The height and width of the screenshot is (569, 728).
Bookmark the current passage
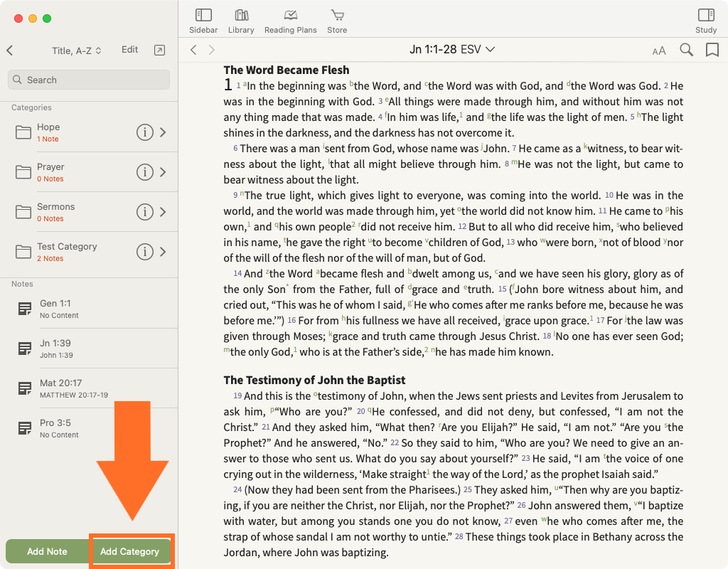[x=712, y=50]
